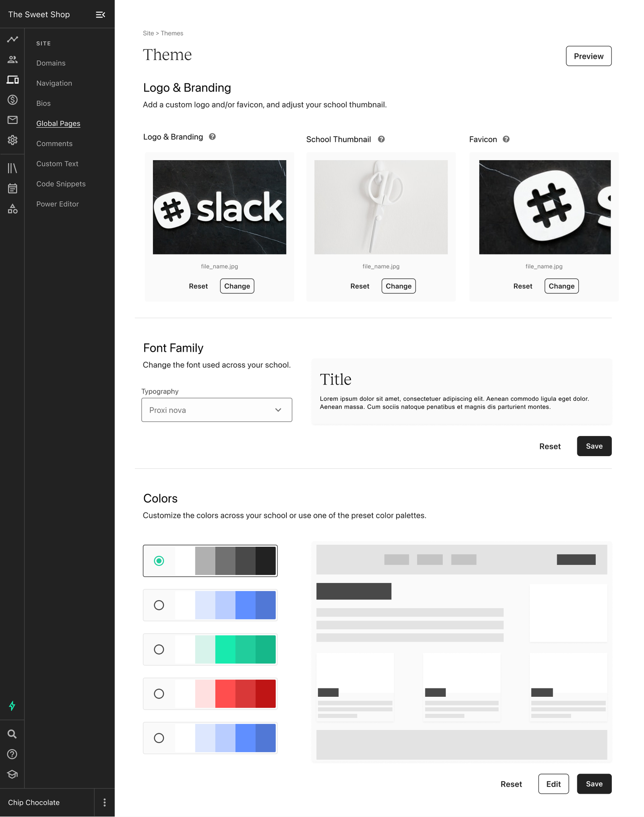Image resolution: width=644 pixels, height=817 pixels.
Task: Select the last blue palette radio button
Action: (x=159, y=738)
